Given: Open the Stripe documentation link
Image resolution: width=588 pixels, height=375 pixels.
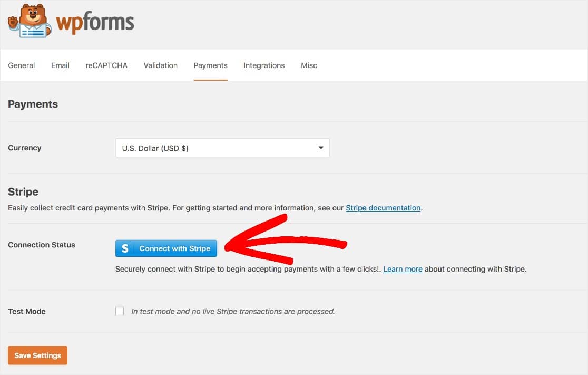Looking at the screenshot, I should (383, 208).
